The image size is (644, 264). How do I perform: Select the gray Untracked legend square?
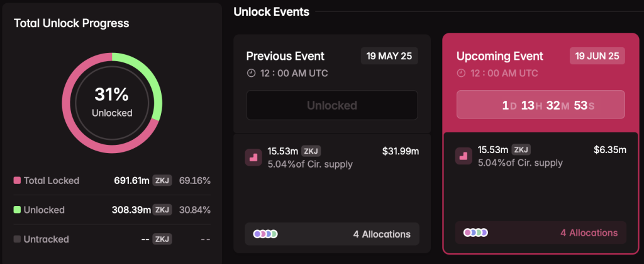[x=17, y=239]
